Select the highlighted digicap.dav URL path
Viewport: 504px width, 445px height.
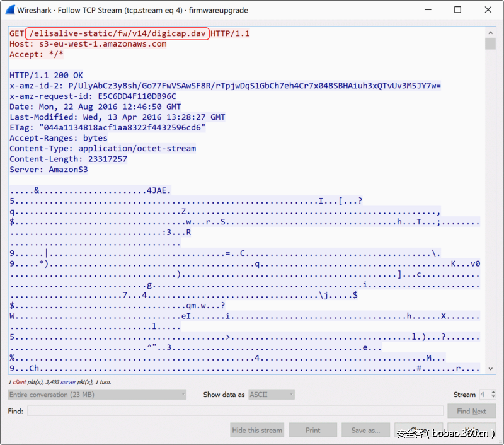click(x=118, y=33)
